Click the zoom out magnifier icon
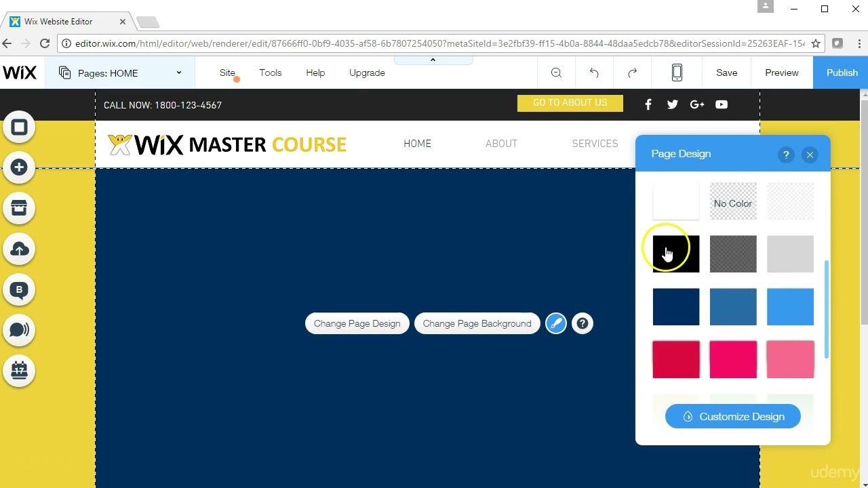 tap(556, 73)
